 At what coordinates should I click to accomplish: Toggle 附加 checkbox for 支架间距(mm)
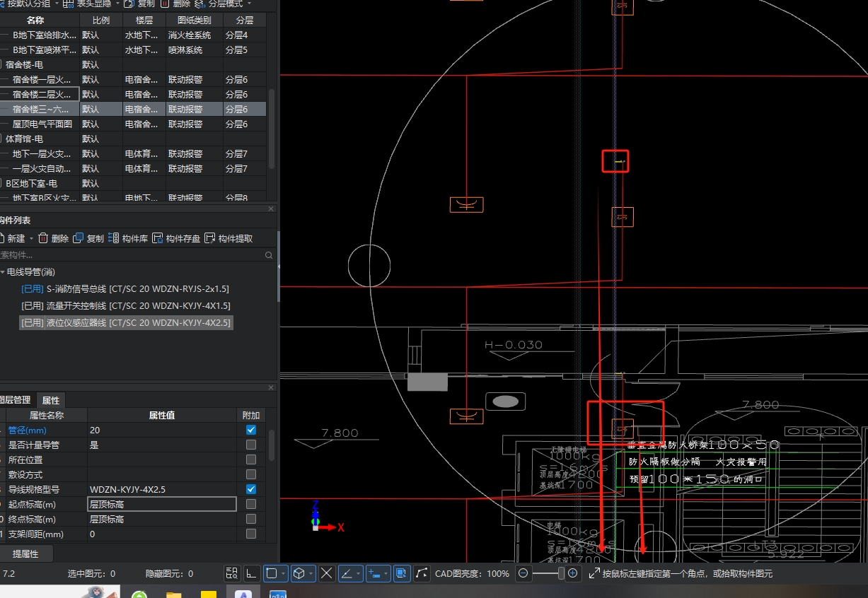click(x=251, y=534)
